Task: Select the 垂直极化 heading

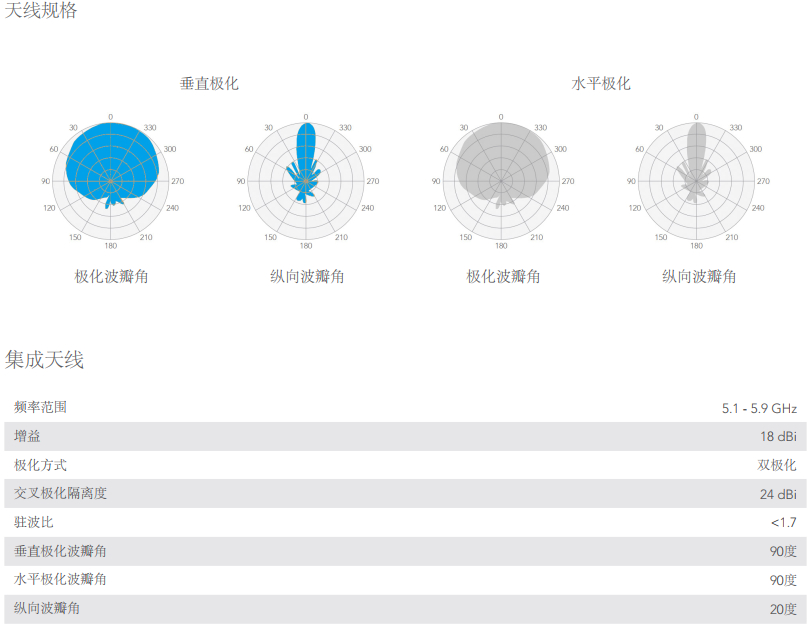Action: pos(209,83)
